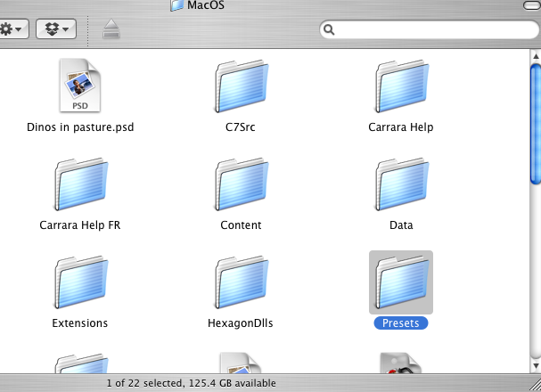Click the Data name label

coord(401,225)
